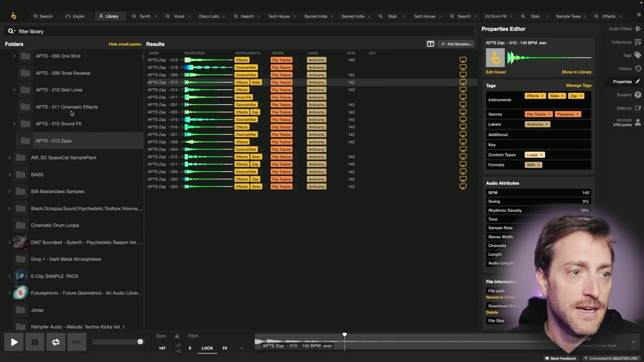
Task: Toggle Hide small packs
Action: click(125, 44)
